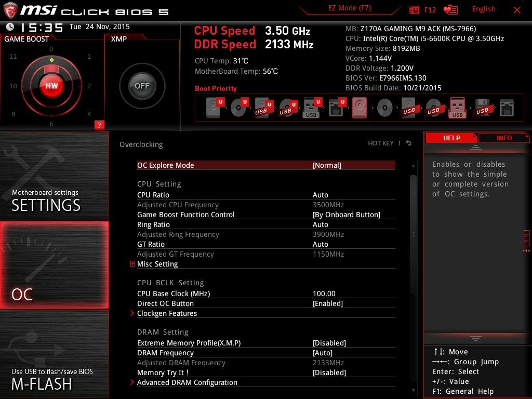Close the BIOS with the red X
This screenshot has height=399, width=532.
click(517, 10)
